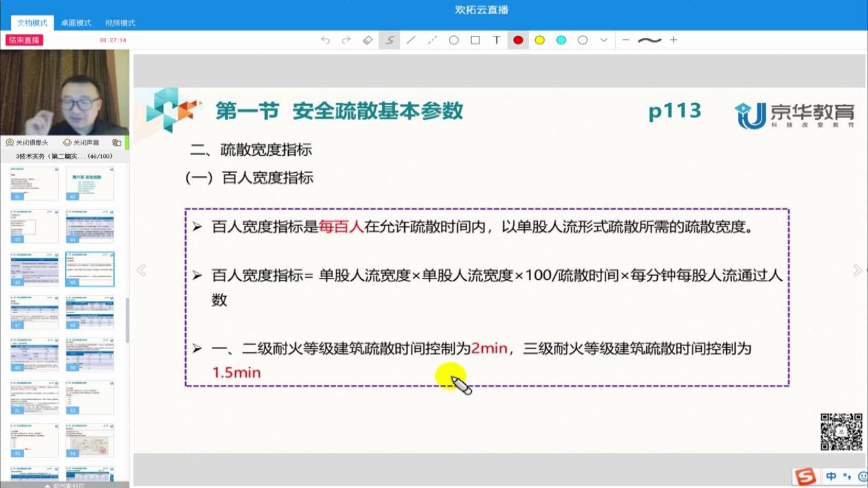The image size is (868, 488).
Task: Open the extra color options dropdown chevron
Action: tap(604, 40)
